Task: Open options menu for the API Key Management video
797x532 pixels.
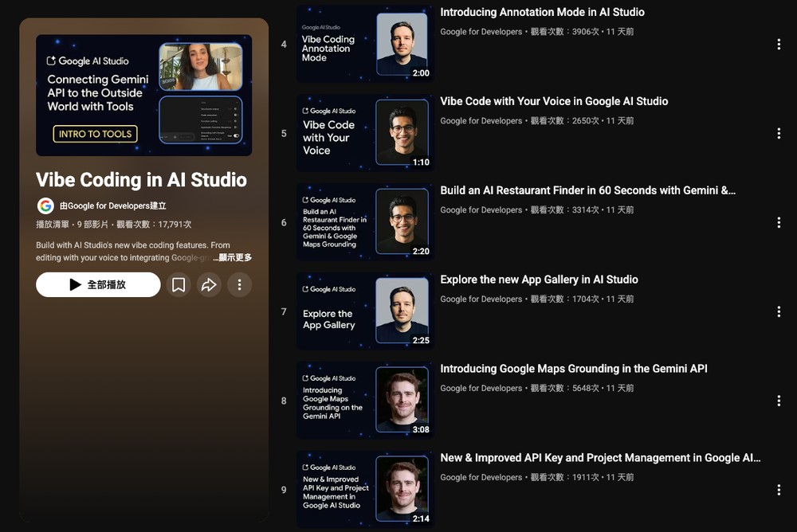Action: pos(779,489)
